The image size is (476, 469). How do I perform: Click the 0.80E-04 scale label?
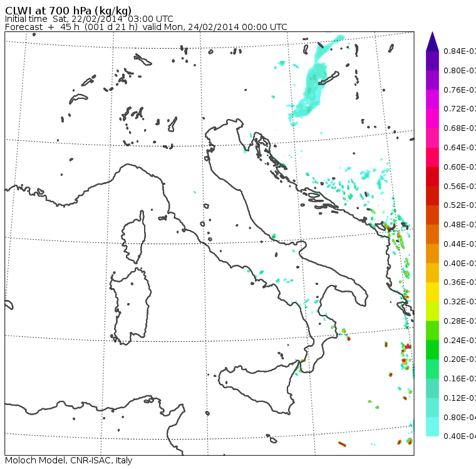click(460, 418)
